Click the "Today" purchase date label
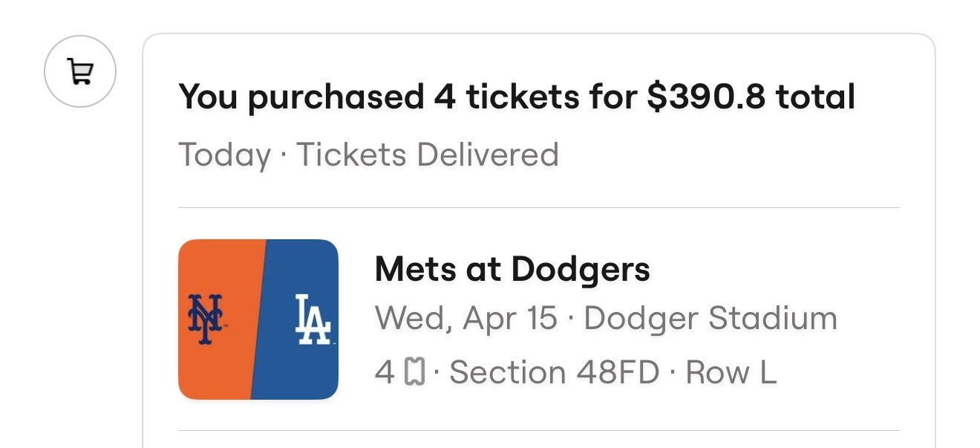The height and width of the screenshot is (448, 980). tap(225, 155)
